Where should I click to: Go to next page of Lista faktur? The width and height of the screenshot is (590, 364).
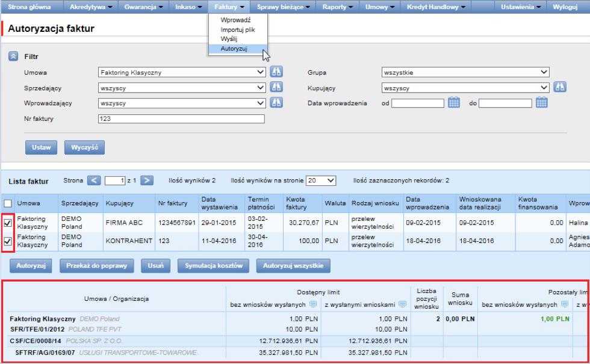point(147,180)
